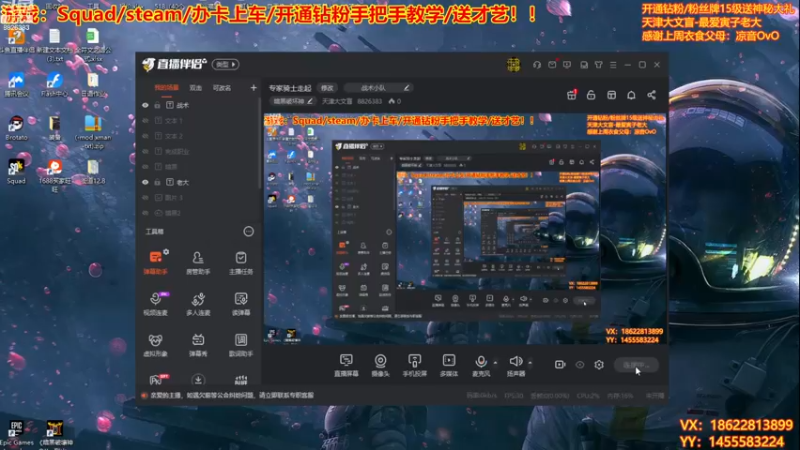Click the stream preview area
This screenshot has height=450, width=800.
[465, 228]
